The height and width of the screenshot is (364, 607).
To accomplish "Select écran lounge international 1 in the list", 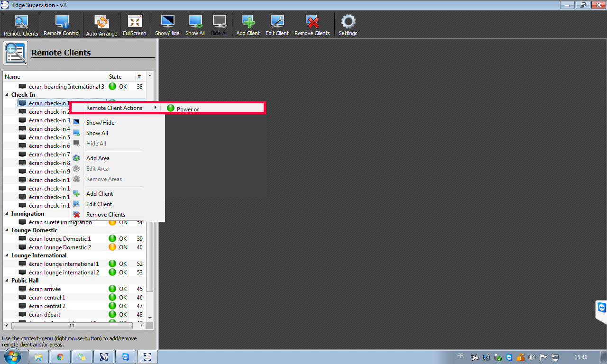I will (64, 264).
